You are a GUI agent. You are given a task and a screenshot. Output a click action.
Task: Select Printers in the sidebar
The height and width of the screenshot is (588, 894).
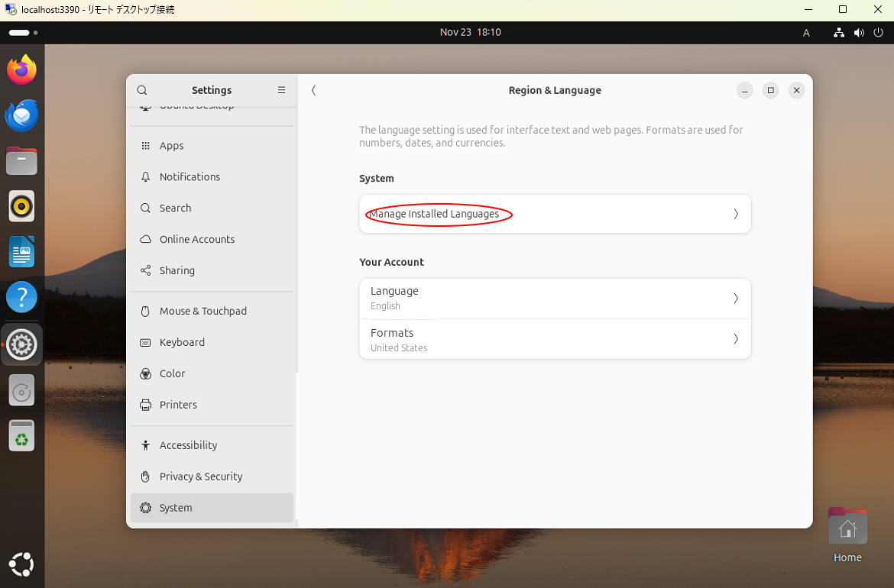212,405
